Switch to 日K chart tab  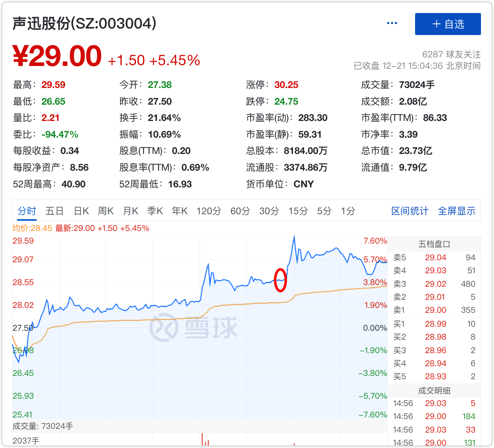[81, 211]
